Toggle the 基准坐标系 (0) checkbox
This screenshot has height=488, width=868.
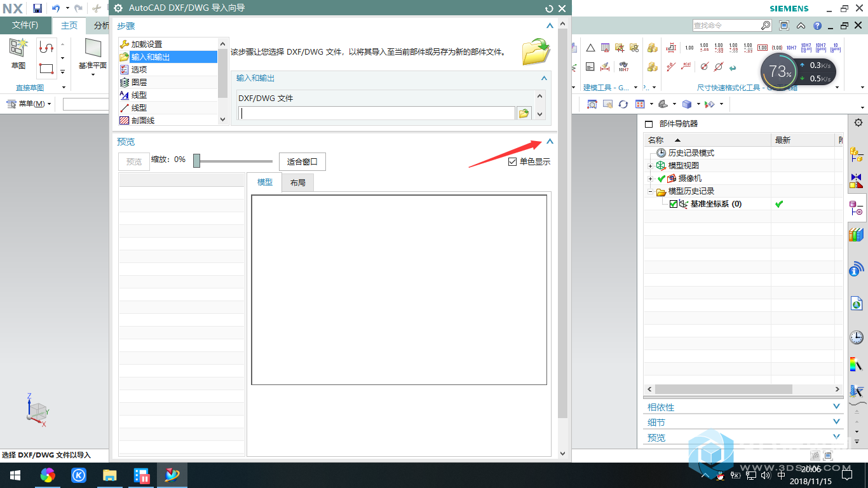point(674,204)
